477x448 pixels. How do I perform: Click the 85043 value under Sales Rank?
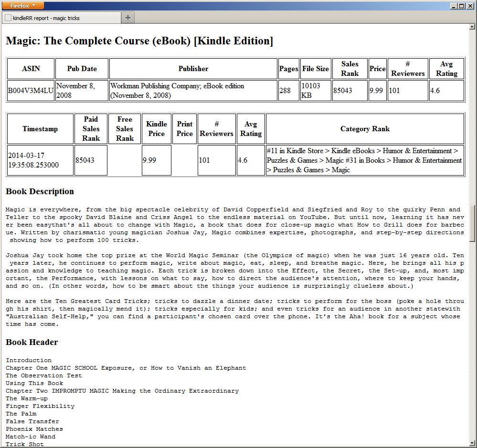point(350,91)
